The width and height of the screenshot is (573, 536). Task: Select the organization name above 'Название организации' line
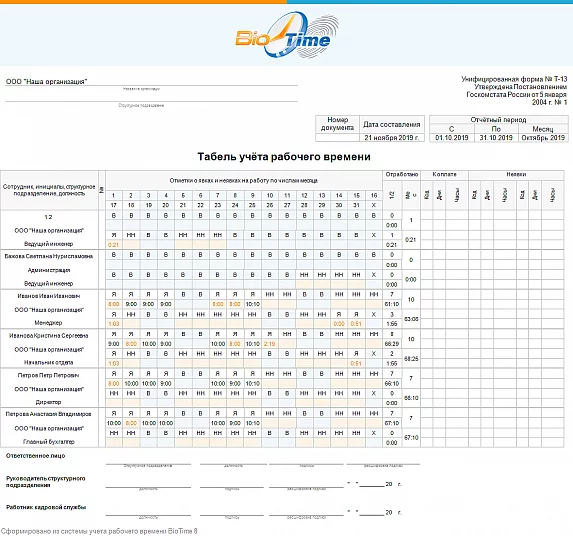[46, 81]
